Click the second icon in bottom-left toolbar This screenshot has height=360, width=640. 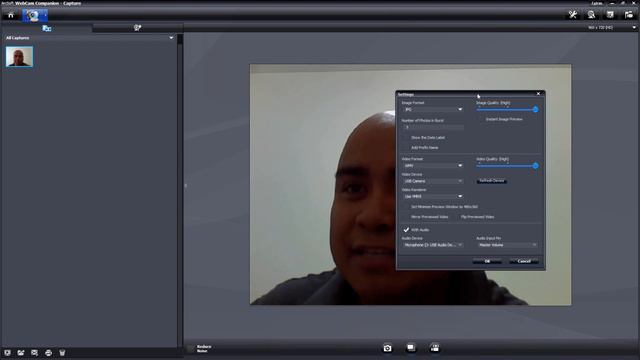coord(21,353)
